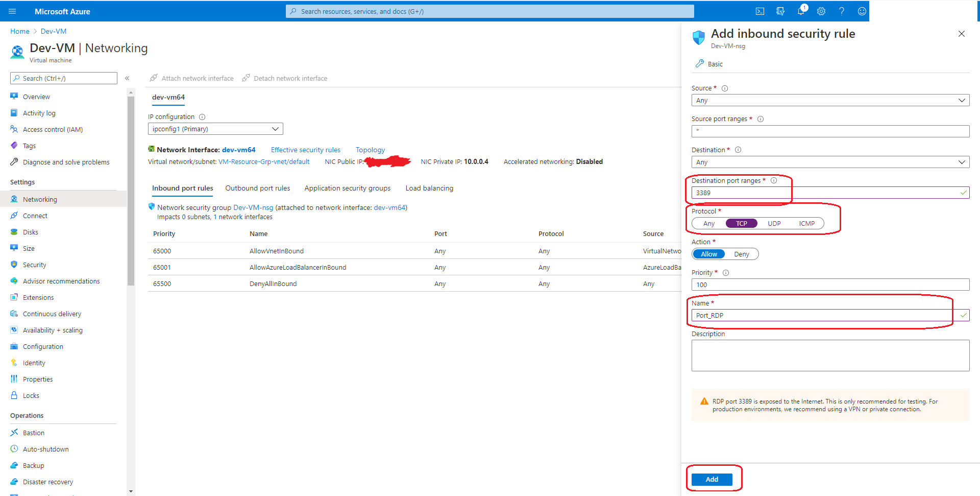Open the Directory + subscription filter icon
980x496 pixels.
780,11
